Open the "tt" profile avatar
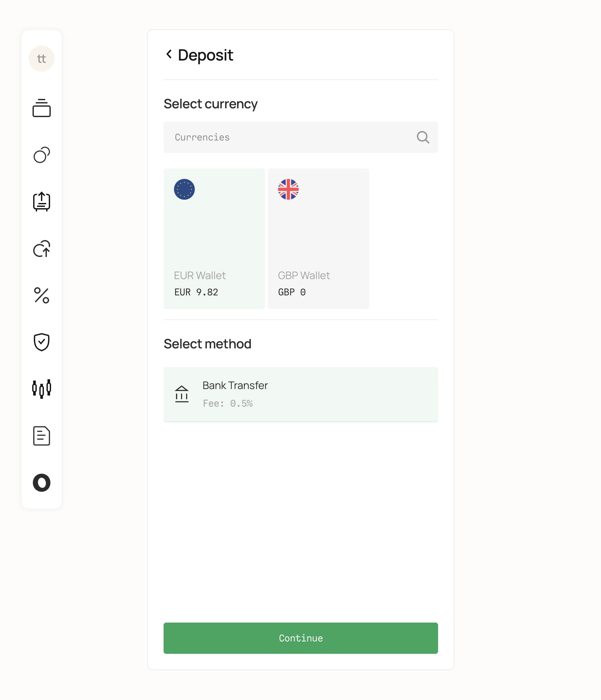This screenshot has width=601, height=700. [42, 59]
